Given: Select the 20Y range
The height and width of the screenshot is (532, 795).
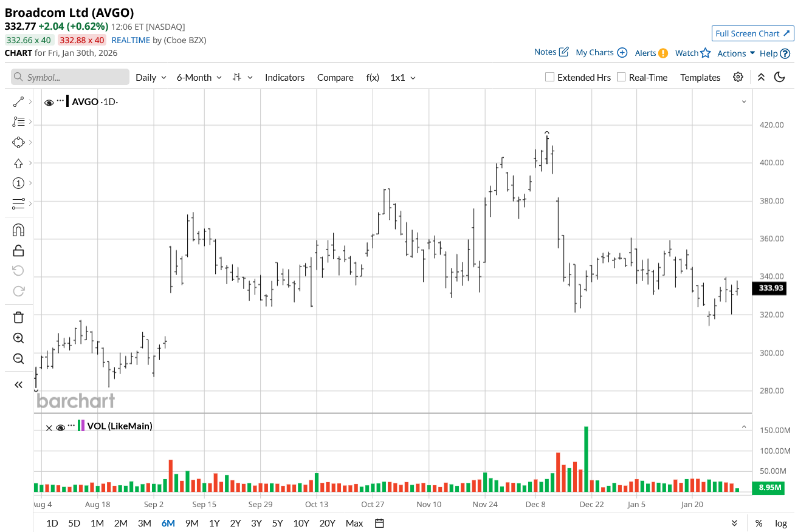Looking at the screenshot, I should click(327, 523).
